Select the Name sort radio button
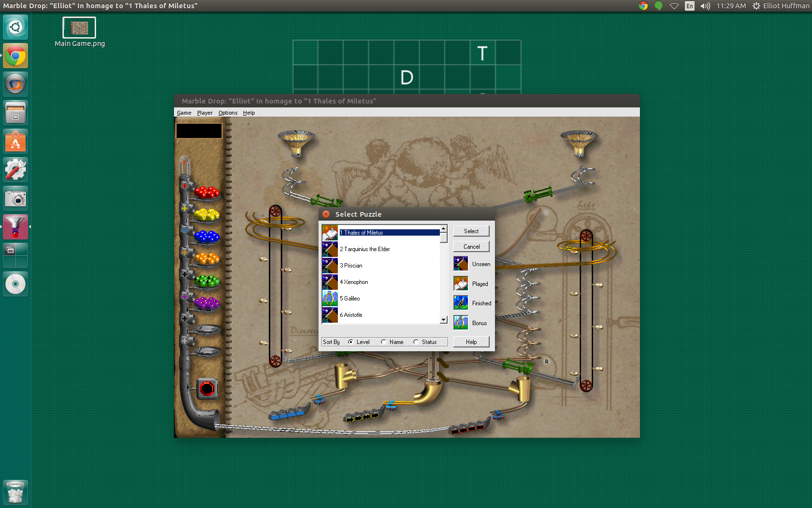This screenshot has height=508, width=812. tap(382, 342)
